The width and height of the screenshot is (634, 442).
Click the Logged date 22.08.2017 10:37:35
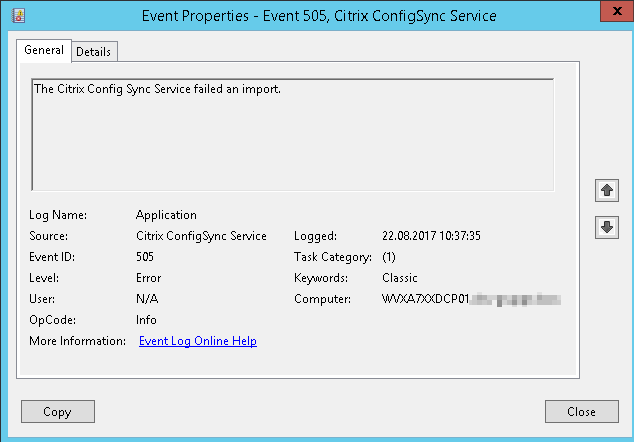(432, 236)
